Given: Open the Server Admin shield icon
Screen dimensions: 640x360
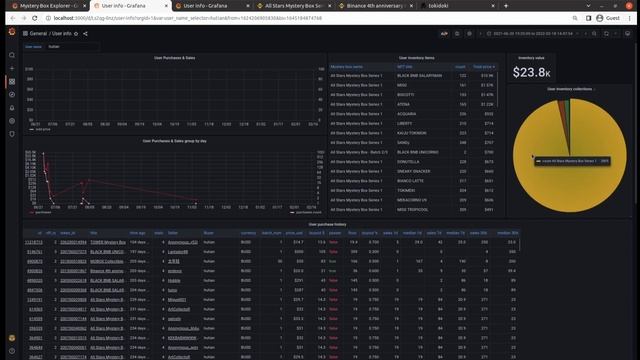Looking at the screenshot, I should (12, 134).
